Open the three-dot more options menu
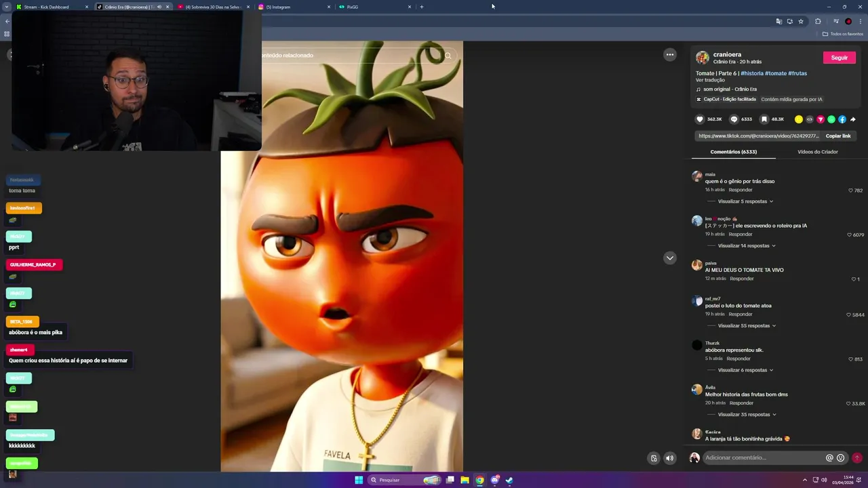 click(670, 55)
